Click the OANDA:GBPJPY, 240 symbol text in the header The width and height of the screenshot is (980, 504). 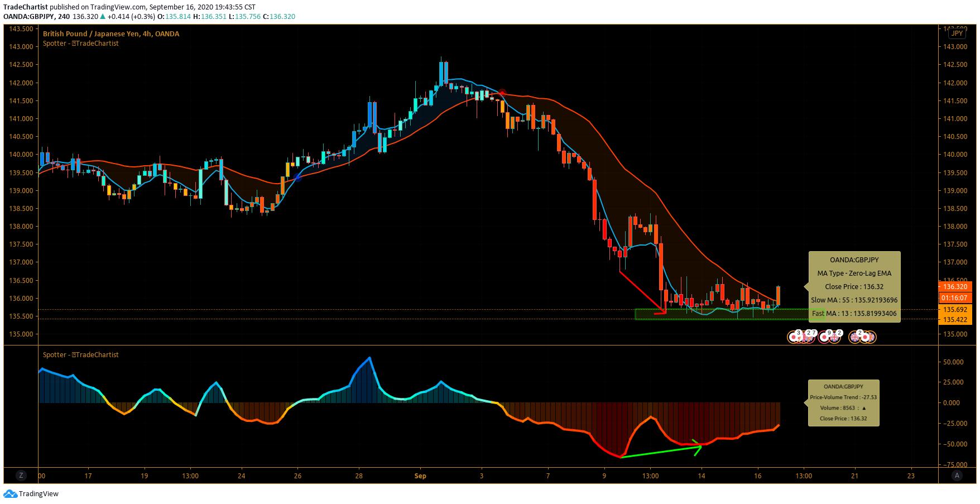pyautogui.click(x=37, y=17)
